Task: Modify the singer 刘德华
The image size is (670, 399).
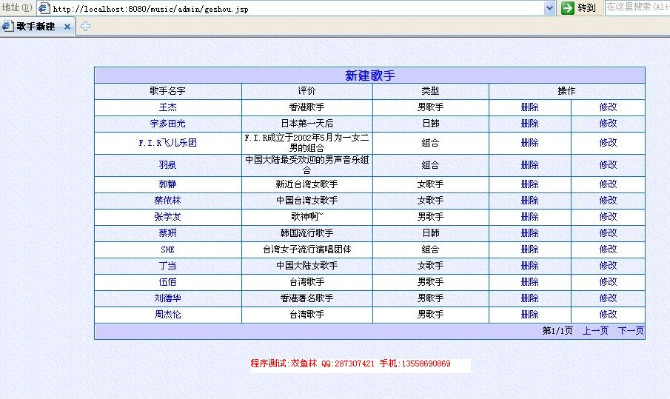Action: [608, 298]
